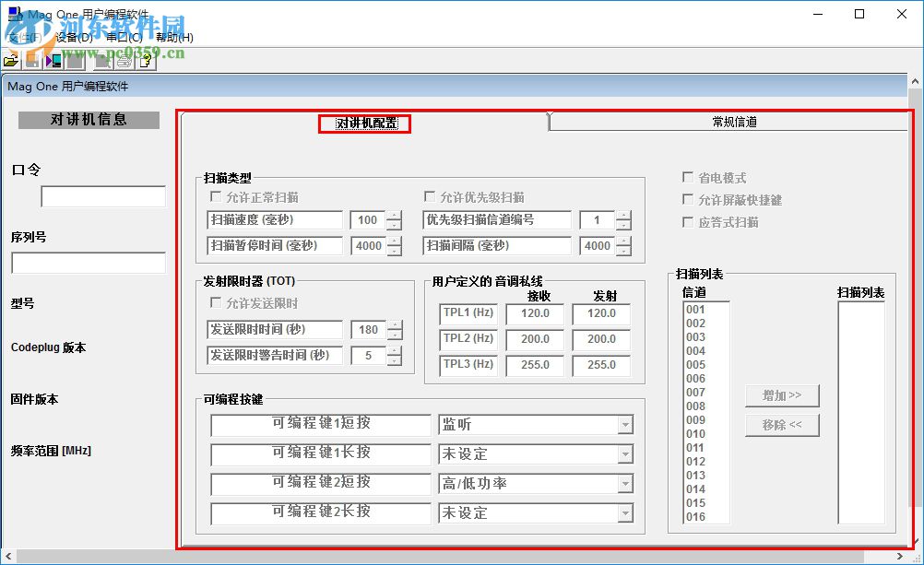Enable the 省电模式 checkbox
This screenshot has width=924, height=565.
click(688, 177)
